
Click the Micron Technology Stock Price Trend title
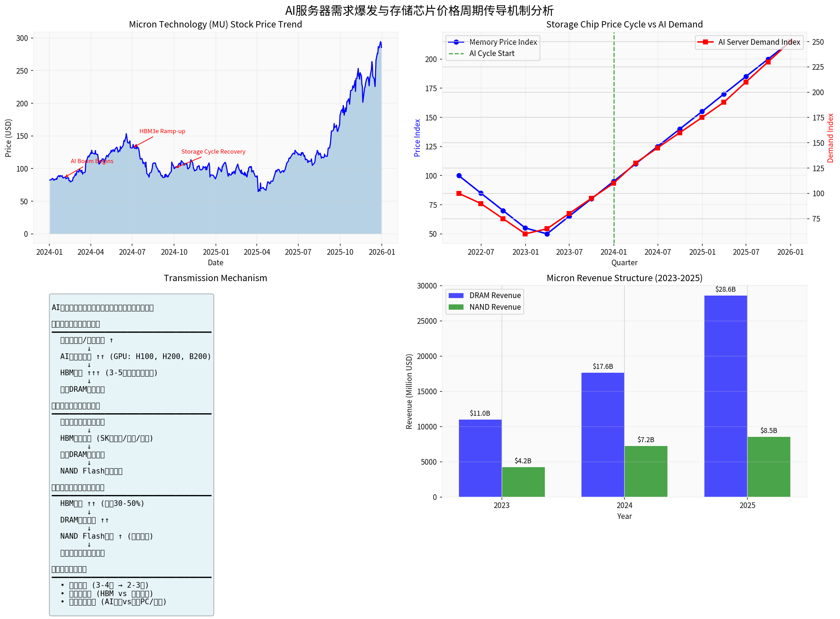point(215,24)
